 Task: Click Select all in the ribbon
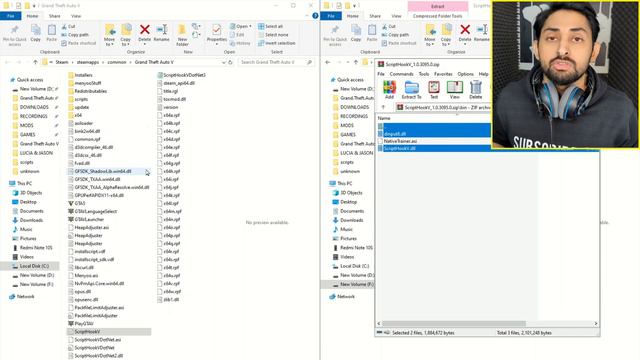pyautogui.click(x=270, y=27)
